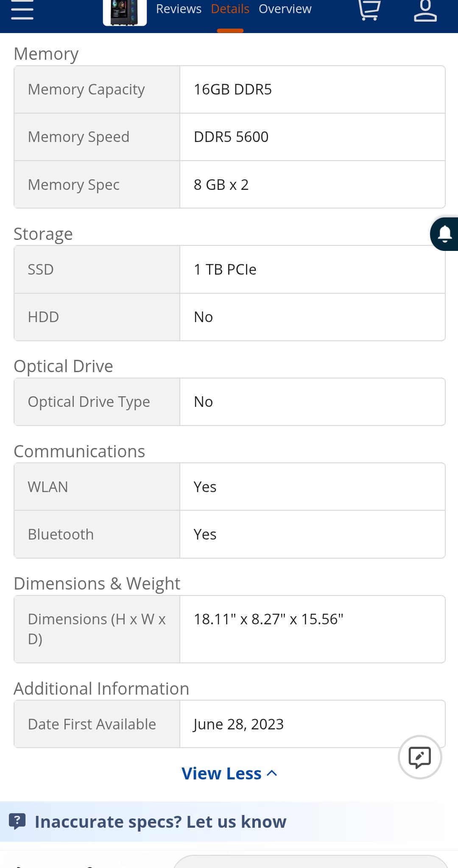
Task: Click the Optical Drive Type label
Action: [x=89, y=402]
